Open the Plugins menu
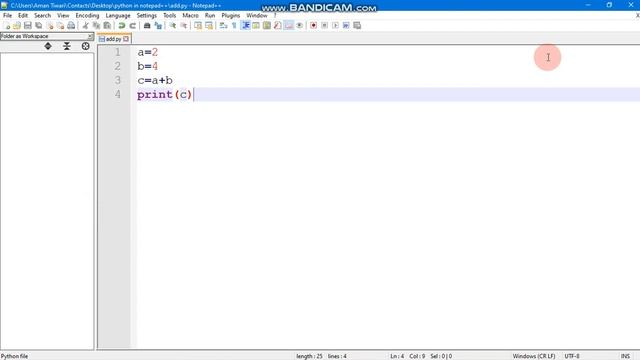 point(231,16)
